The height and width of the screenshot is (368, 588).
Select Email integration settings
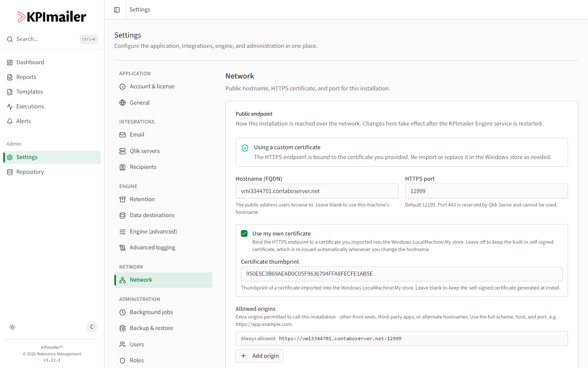tap(163, 135)
